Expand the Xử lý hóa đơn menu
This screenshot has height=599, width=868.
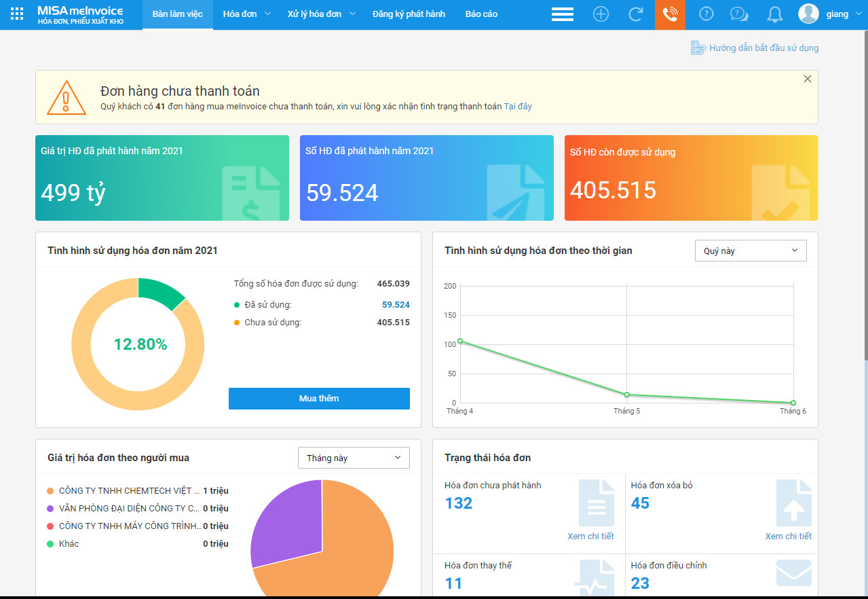[x=320, y=14]
